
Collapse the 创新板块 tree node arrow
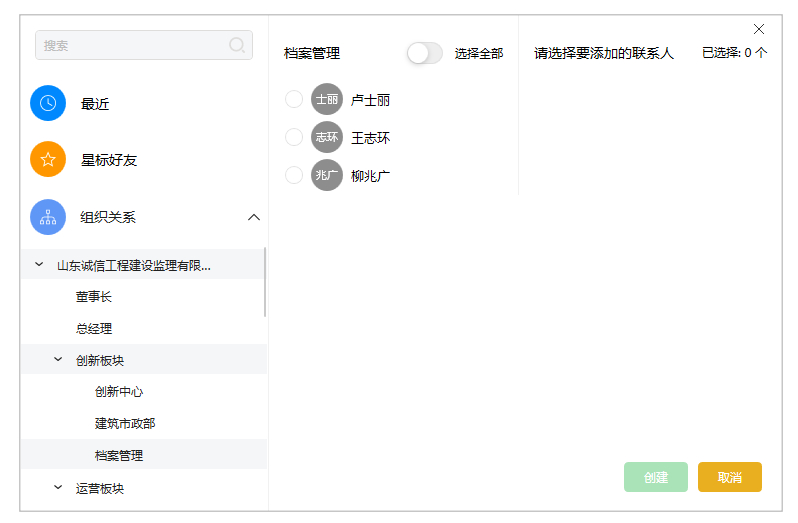pyautogui.click(x=58, y=360)
